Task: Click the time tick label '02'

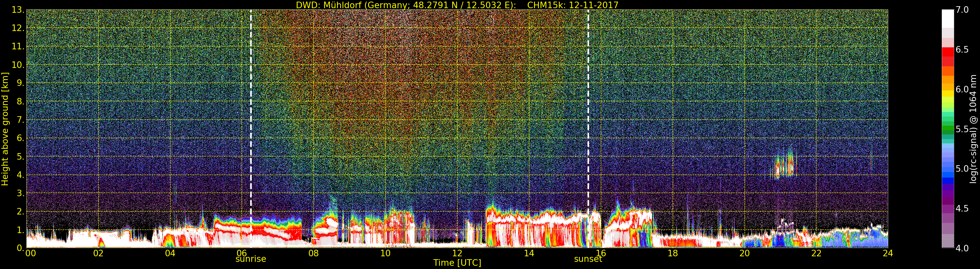Action: [98, 253]
